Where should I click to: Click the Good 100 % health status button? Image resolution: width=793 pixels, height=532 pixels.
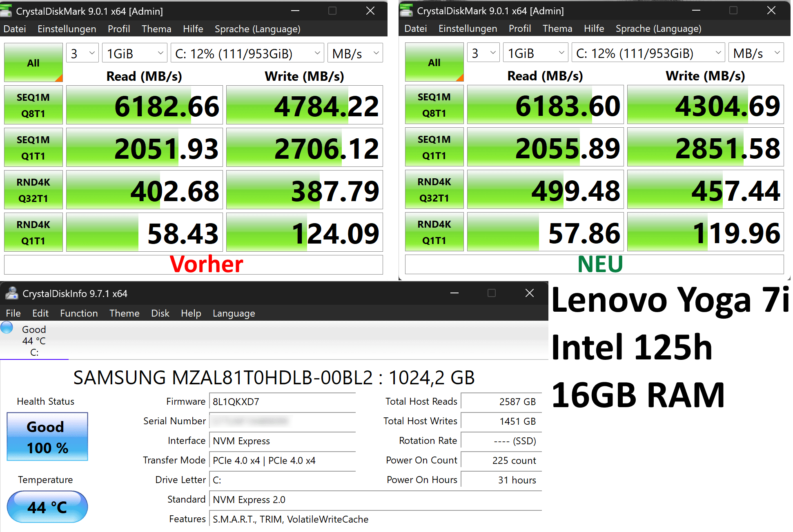pyautogui.click(x=47, y=437)
